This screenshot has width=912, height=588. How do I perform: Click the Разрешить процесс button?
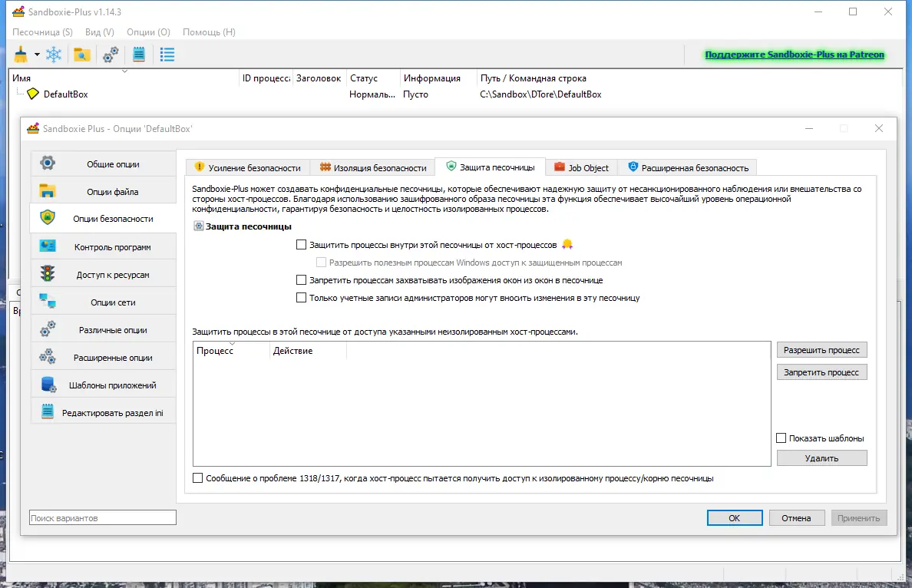pyautogui.click(x=822, y=349)
